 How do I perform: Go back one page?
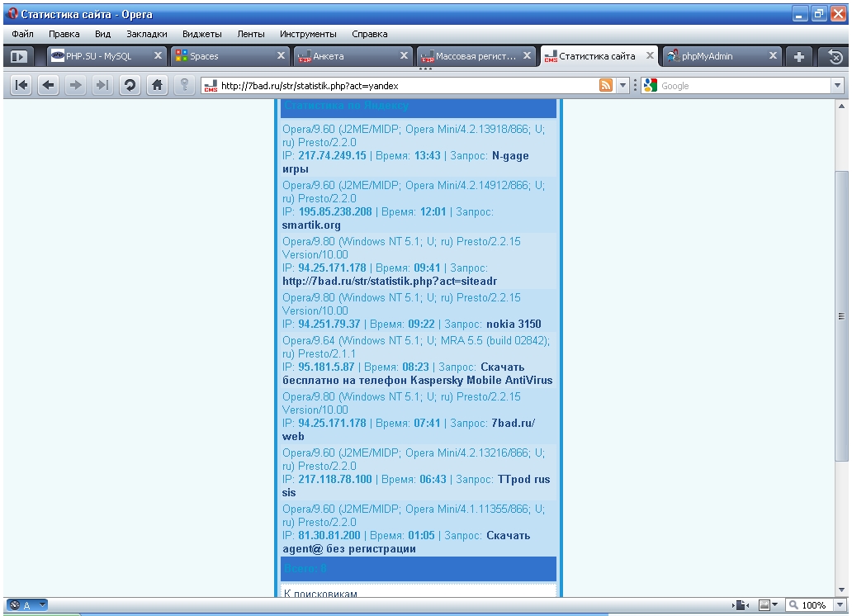[49, 85]
